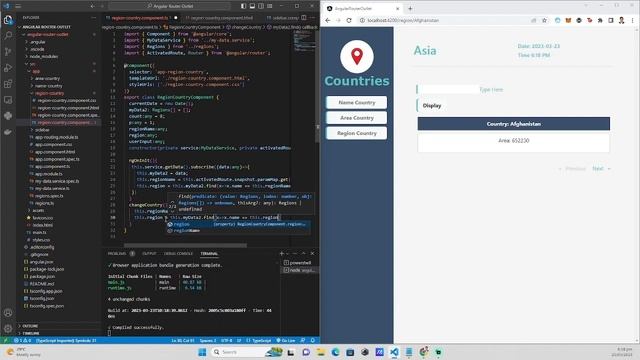Open VS Code from the taskbar

pos(394,352)
